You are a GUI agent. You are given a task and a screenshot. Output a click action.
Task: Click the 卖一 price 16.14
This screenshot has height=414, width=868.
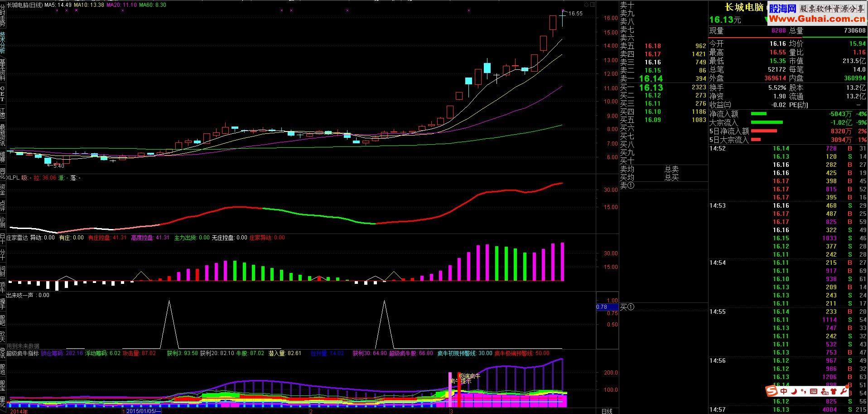point(650,78)
